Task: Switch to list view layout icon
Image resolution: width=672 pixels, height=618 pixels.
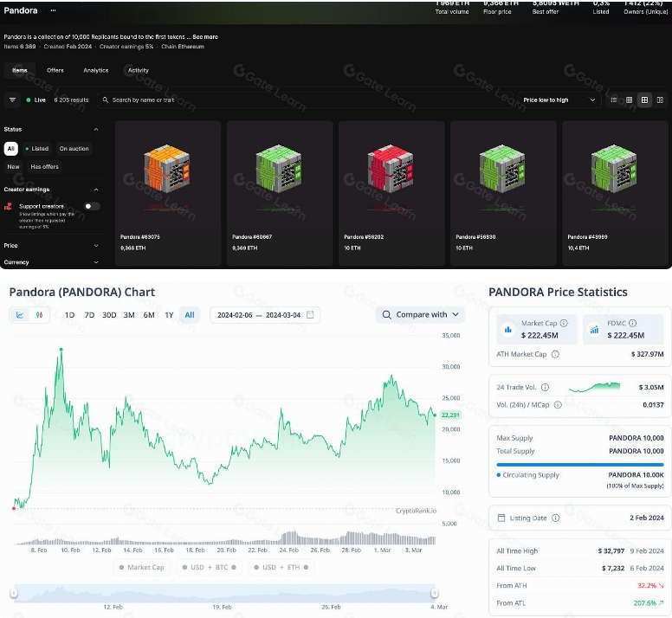Action: [614, 100]
